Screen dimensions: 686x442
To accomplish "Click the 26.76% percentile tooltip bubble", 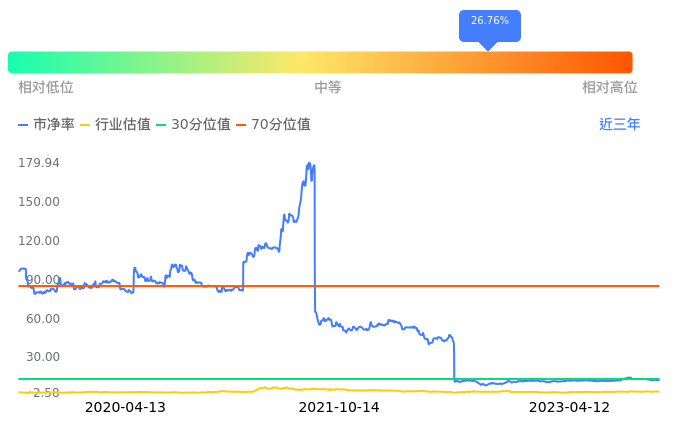I will coord(490,21).
